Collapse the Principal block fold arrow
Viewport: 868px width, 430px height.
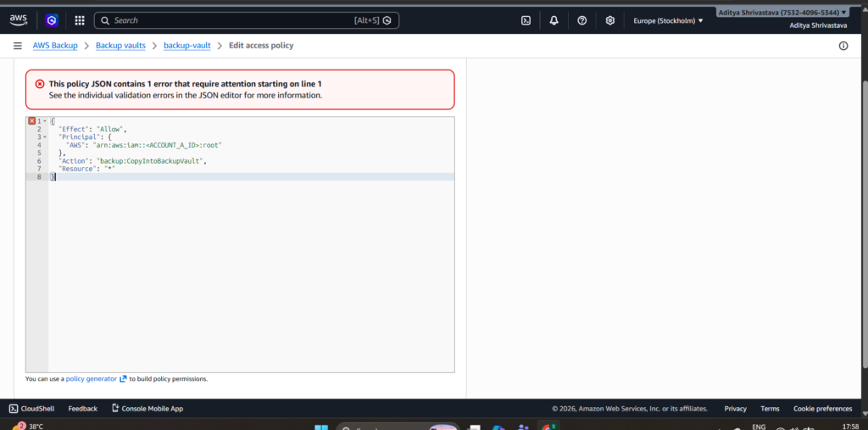pyautogui.click(x=45, y=137)
